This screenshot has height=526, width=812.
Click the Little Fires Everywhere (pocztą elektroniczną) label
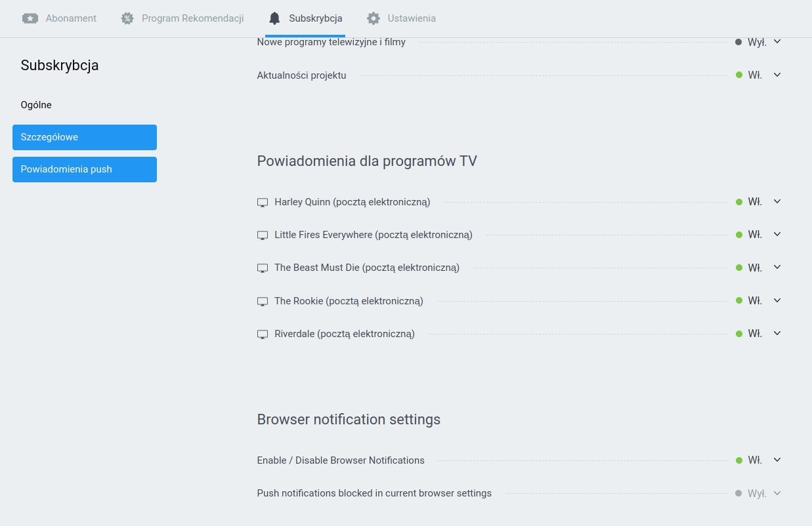click(x=374, y=235)
